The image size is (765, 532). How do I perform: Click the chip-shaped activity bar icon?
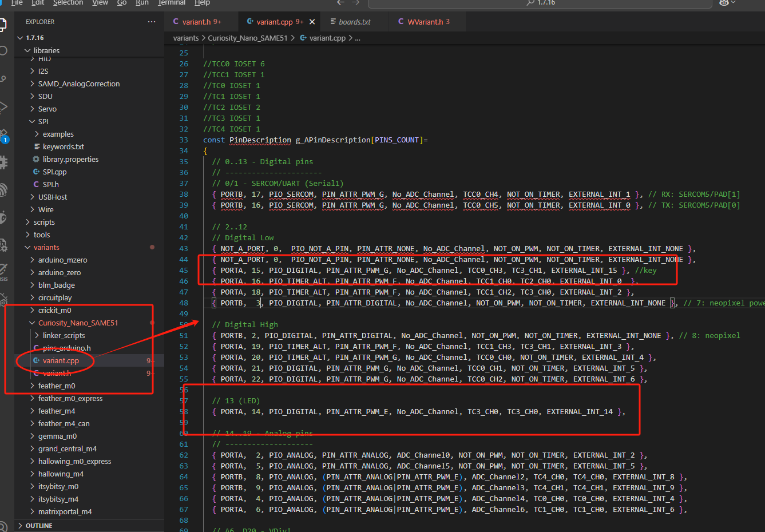[x=3, y=162]
